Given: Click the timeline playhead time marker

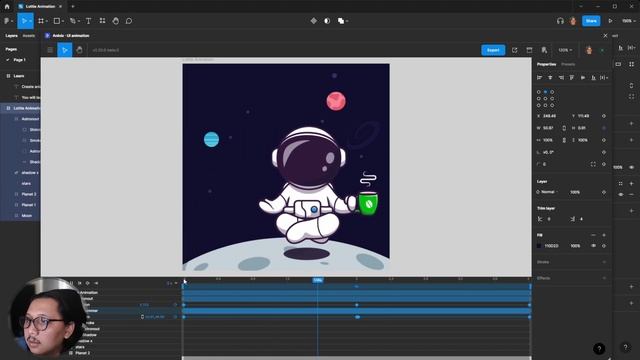Looking at the screenshot, I should coord(318,280).
